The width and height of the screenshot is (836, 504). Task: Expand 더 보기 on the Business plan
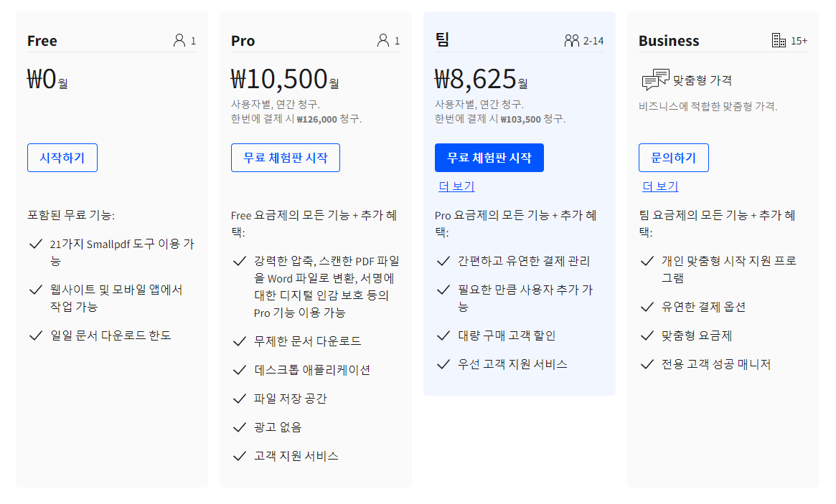[x=659, y=186]
